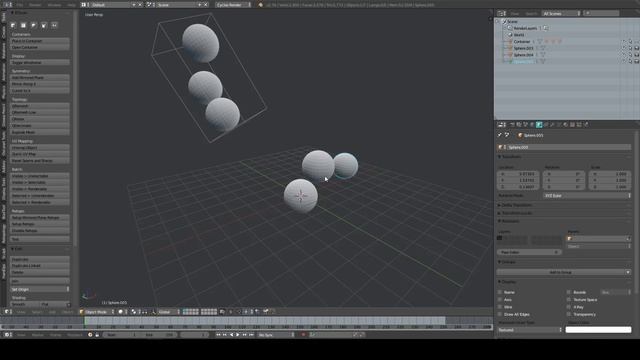Click the Place in Container button

pos(40,41)
